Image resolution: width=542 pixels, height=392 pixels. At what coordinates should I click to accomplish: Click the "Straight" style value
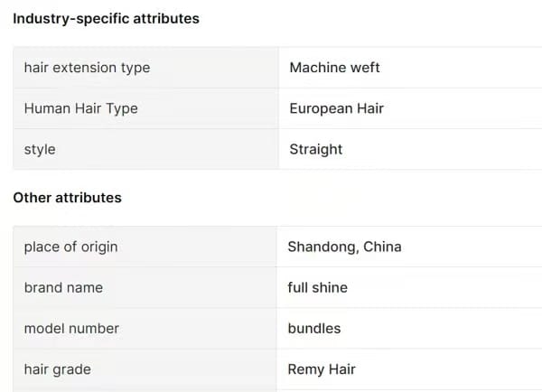315,149
